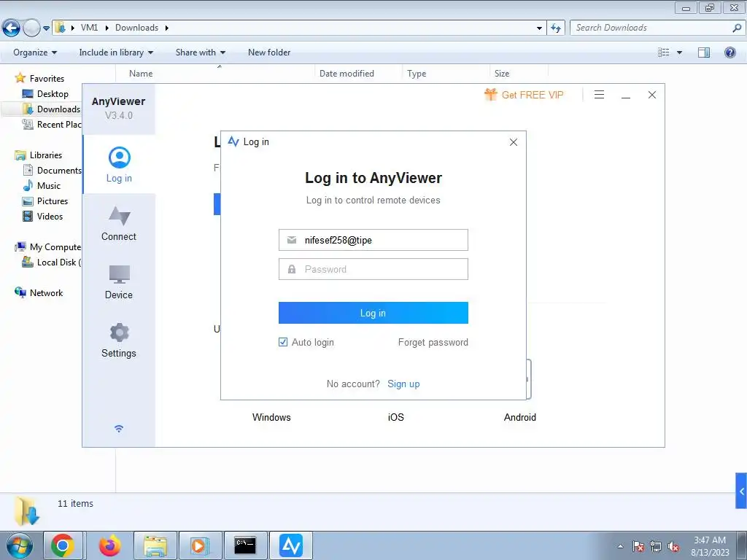
Task: Open Videos library in navigation pane
Action: tap(50, 216)
